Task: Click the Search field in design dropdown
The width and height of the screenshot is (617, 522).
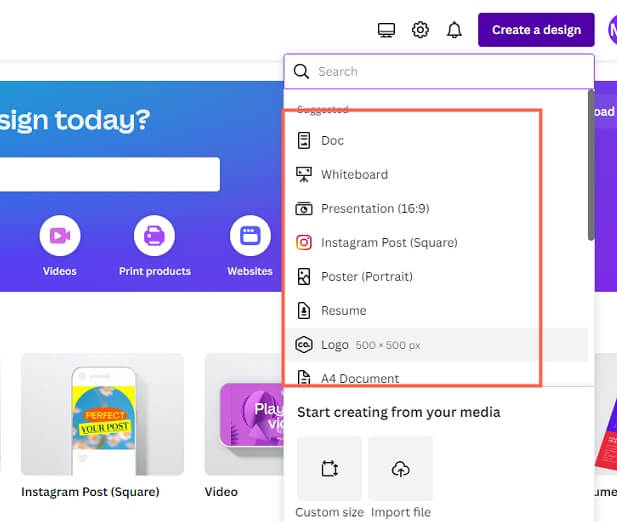Action: click(439, 72)
